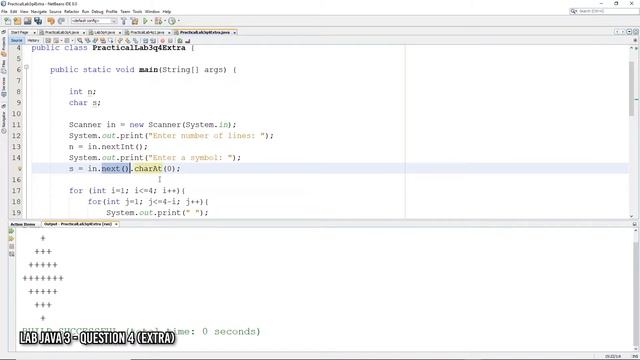Open the Refactor menu
Image resolution: width=640 pixels, height=360 pixels.
[71, 11]
